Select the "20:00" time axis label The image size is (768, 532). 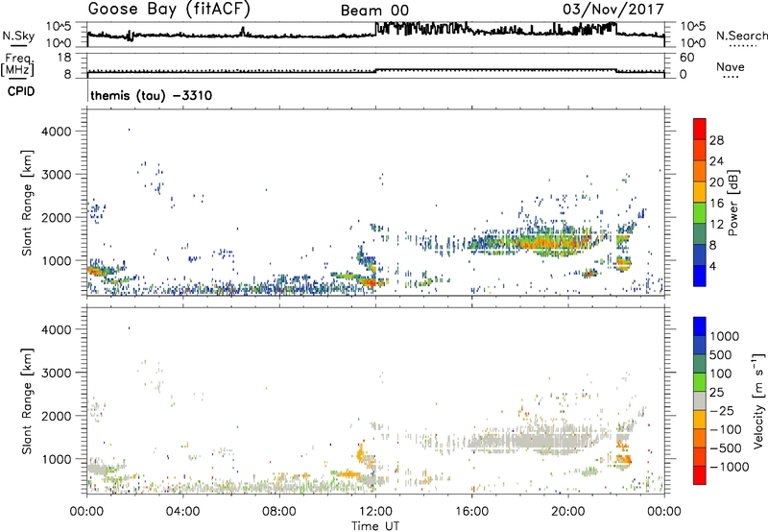(567, 512)
